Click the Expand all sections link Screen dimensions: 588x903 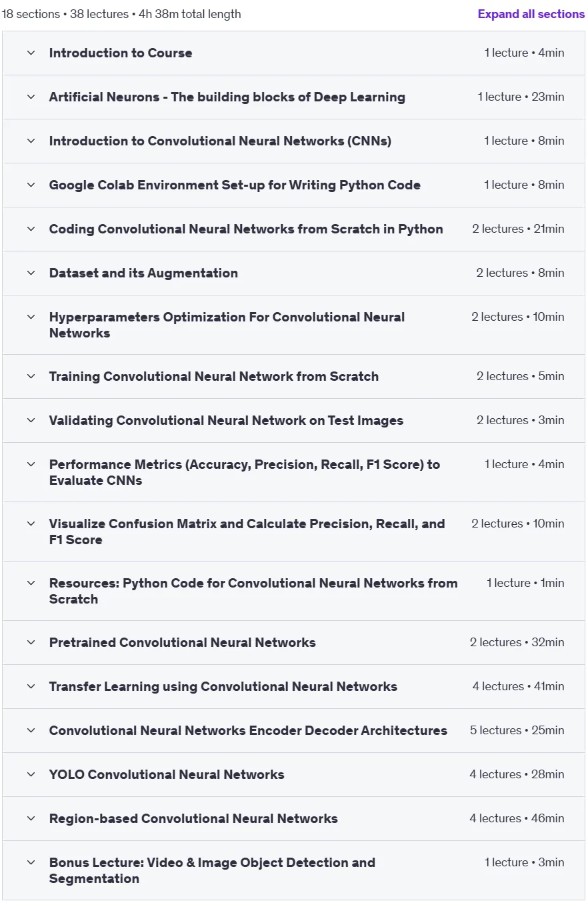pyautogui.click(x=531, y=14)
